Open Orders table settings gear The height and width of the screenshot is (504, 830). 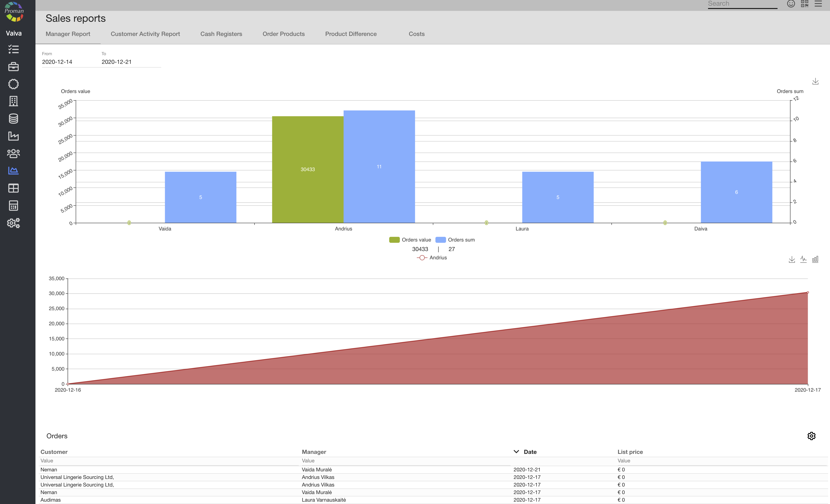click(x=811, y=436)
